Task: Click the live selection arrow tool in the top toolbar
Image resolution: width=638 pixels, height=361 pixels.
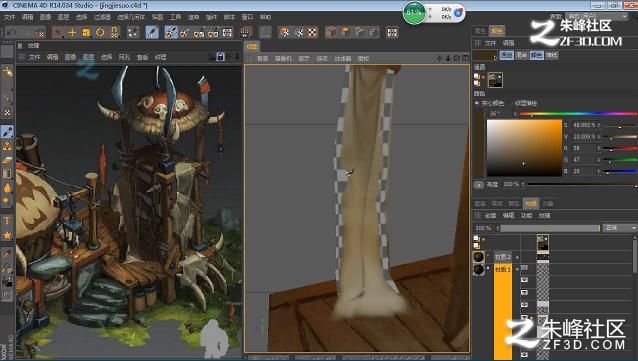Action: [58, 33]
